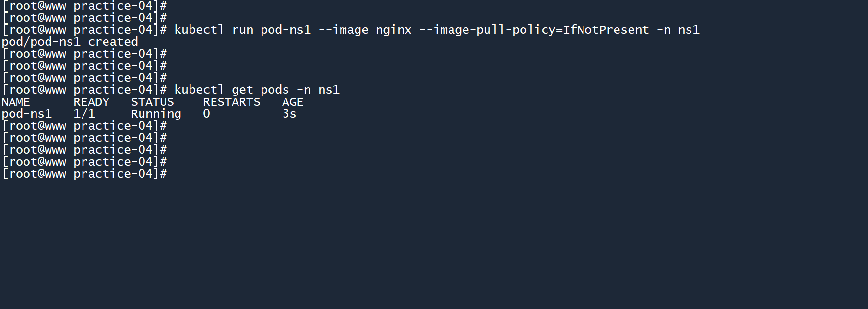
Task: Click "pods" in the get command
Action: tap(274, 90)
